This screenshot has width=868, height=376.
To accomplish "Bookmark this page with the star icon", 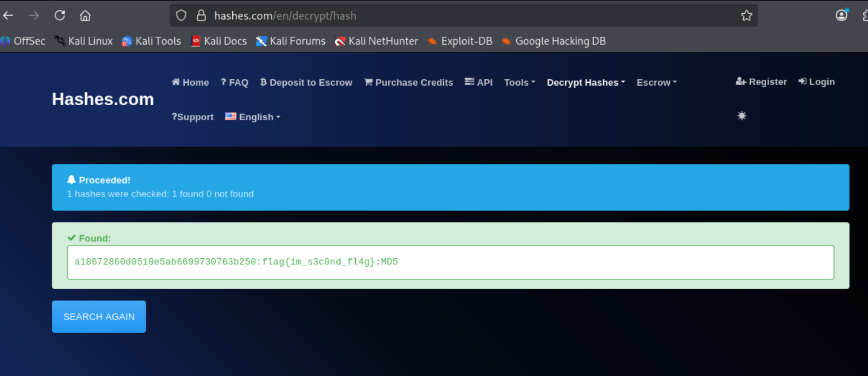I will 747,16.
